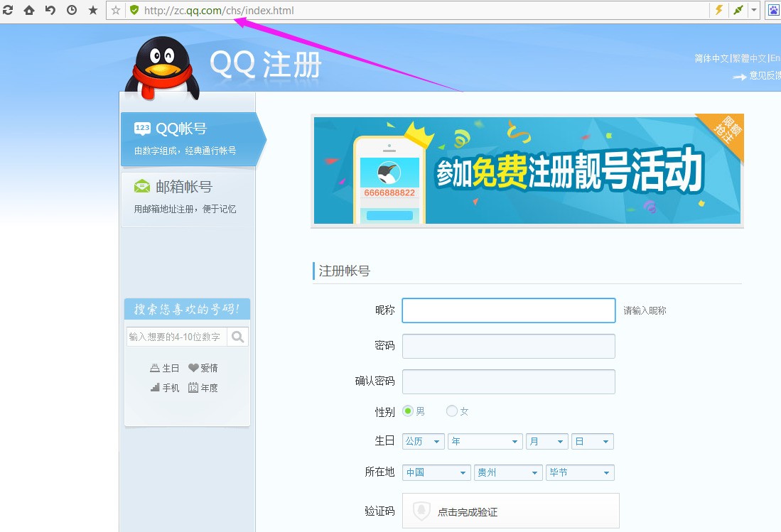
Task: Switch language to 简体中文
Action: click(x=711, y=58)
